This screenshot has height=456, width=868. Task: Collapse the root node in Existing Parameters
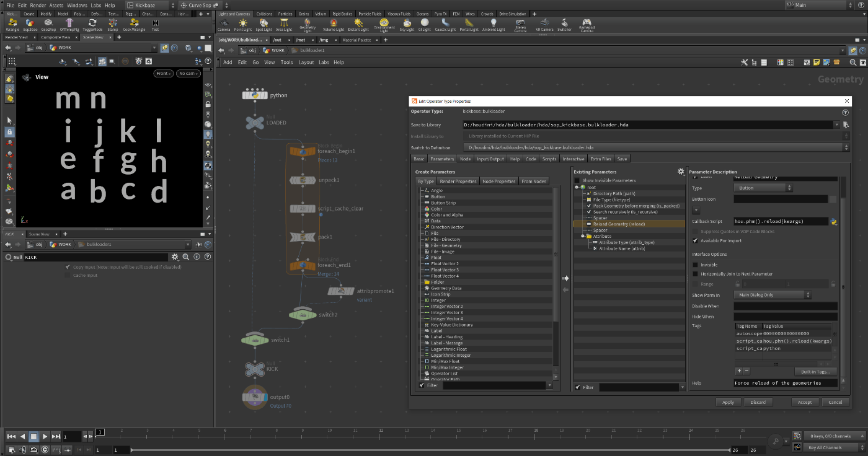(x=577, y=187)
